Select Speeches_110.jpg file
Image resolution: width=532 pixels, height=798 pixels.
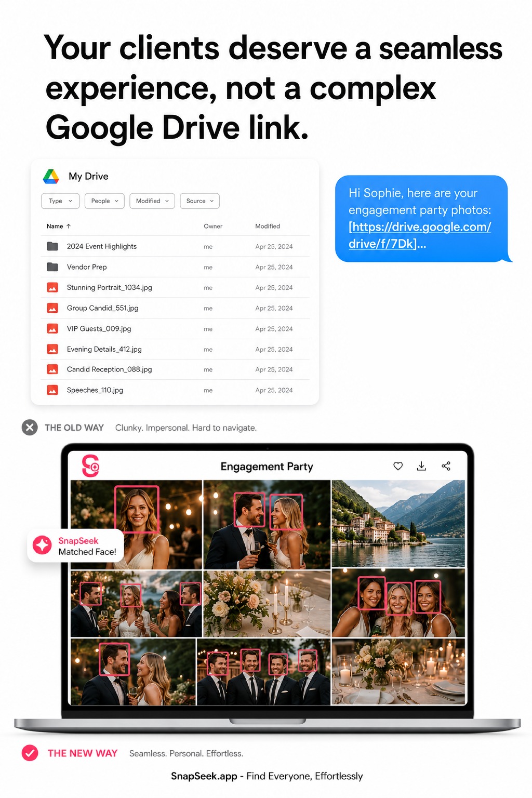click(175, 390)
